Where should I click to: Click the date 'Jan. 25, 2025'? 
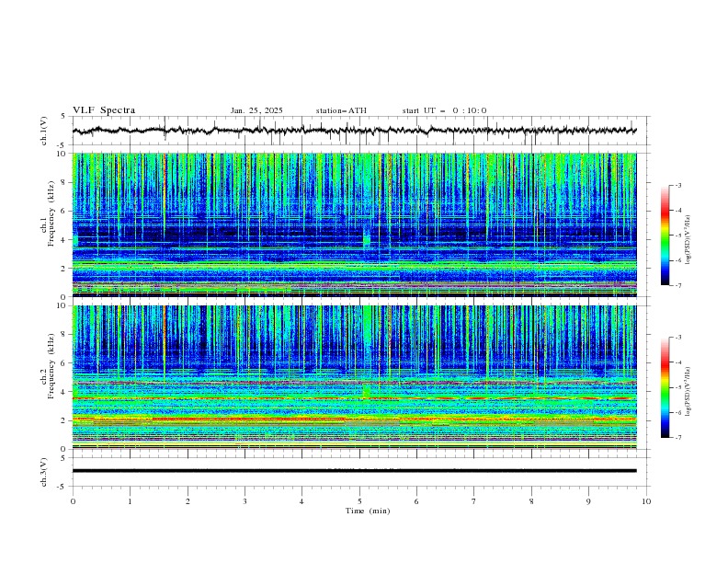point(256,110)
